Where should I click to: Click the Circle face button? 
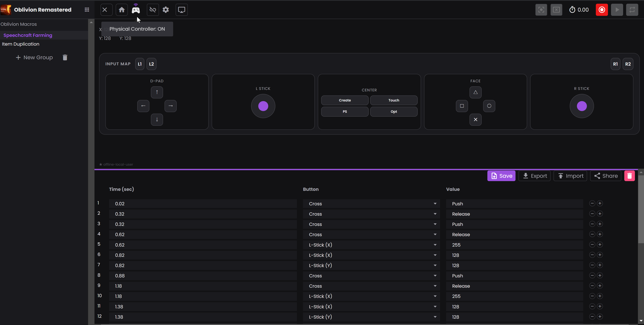[x=489, y=106]
